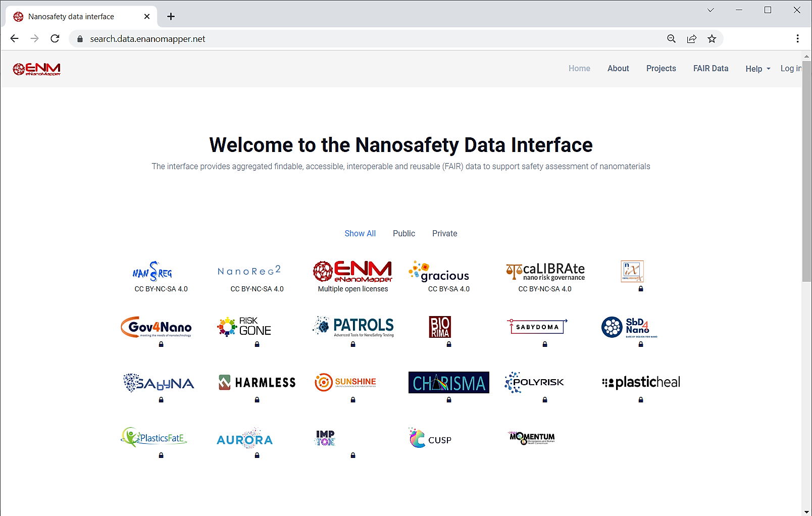Image resolution: width=812 pixels, height=516 pixels.
Task: Filter projects by Public
Action: pyautogui.click(x=404, y=233)
